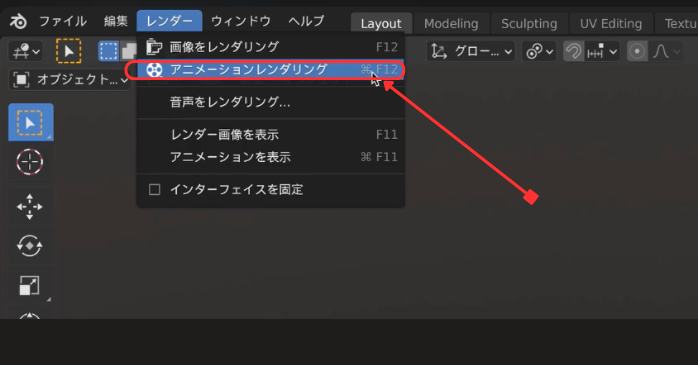
Task: Select the Select Box tool
Action: click(31, 122)
